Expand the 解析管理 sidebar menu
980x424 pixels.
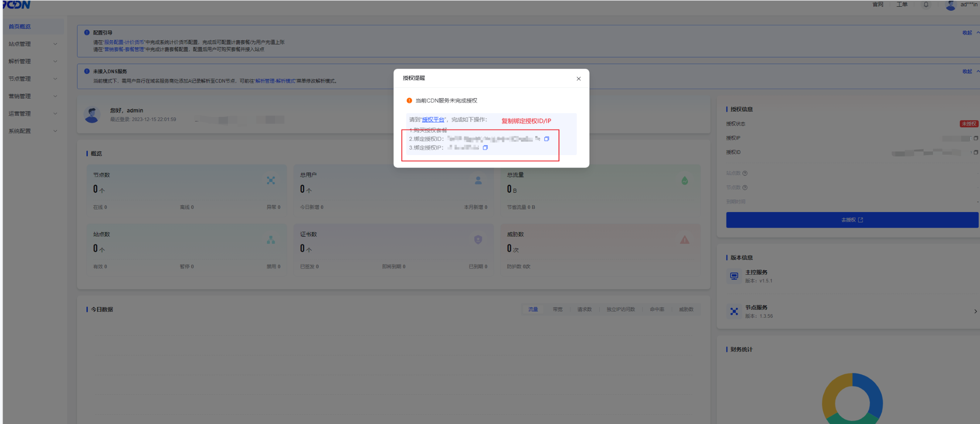[33, 61]
